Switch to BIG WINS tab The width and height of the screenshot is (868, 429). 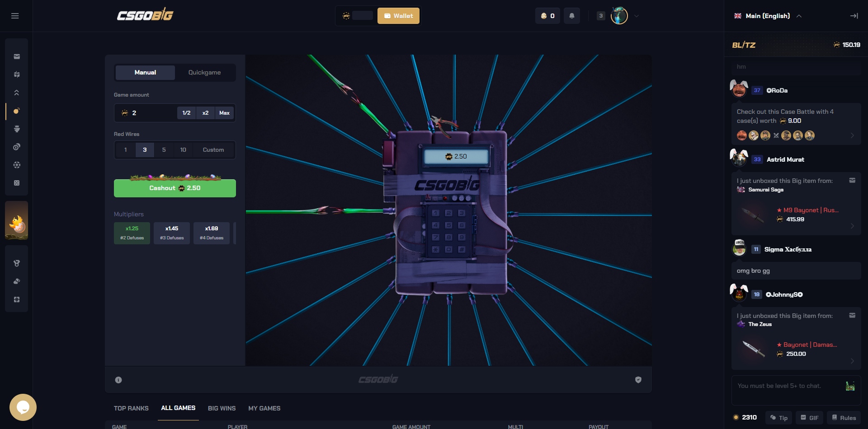coord(222,408)
